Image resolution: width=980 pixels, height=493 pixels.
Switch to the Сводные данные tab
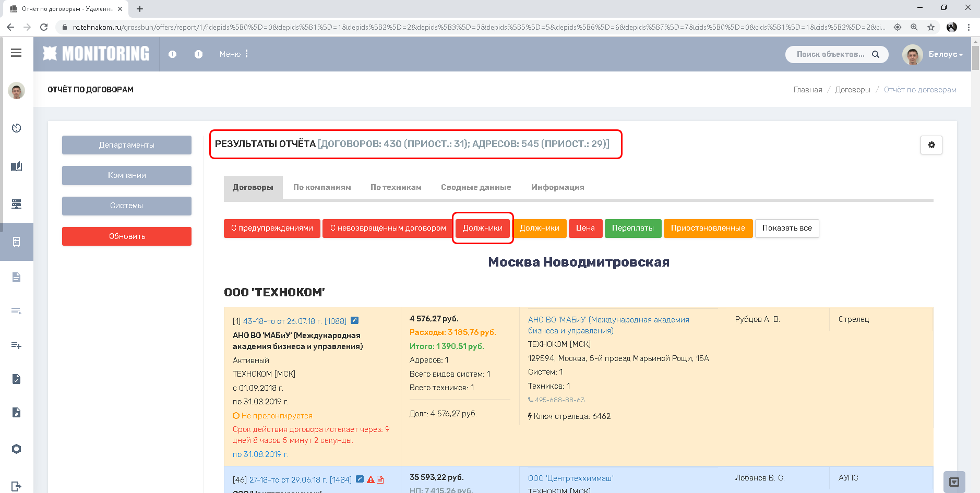[x=476, y=187]
